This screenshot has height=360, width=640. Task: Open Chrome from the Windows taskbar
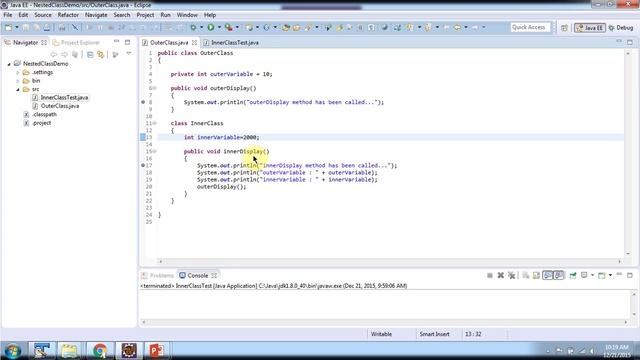[x=100, y=350]
